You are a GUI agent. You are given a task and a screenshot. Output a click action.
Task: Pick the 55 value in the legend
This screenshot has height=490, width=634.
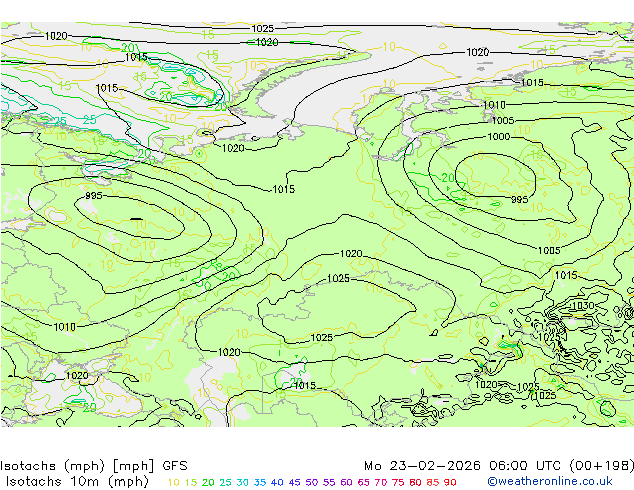(x=329, y=482)
